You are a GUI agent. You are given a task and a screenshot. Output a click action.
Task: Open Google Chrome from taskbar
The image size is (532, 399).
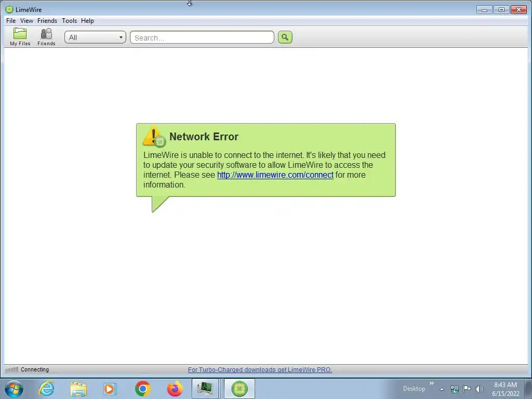pos(142,389)
